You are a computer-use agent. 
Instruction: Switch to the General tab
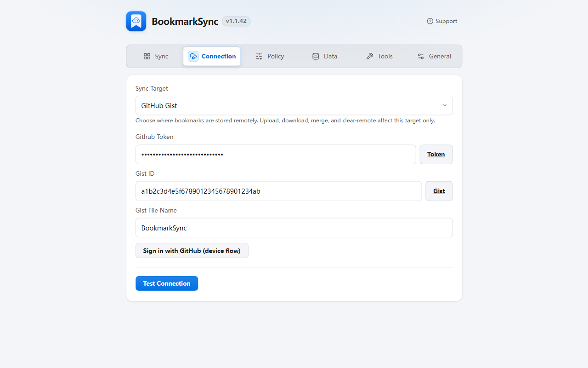[434, 56]
